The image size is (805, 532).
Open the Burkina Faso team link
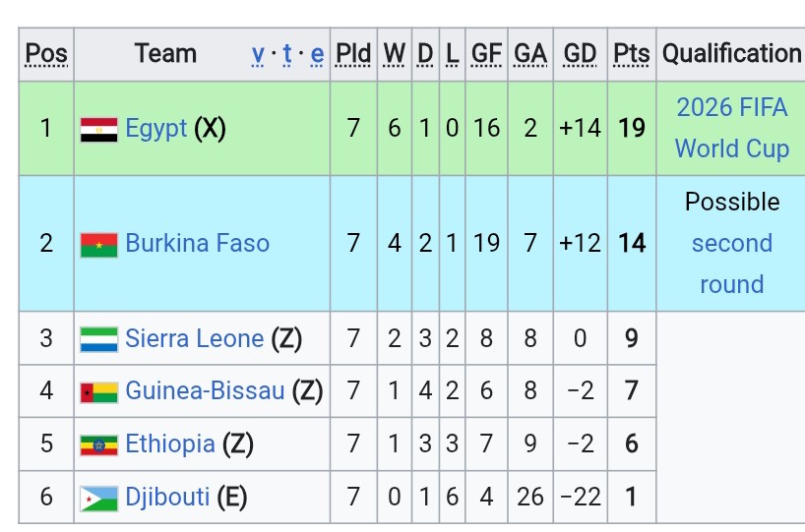coord(198,243)
